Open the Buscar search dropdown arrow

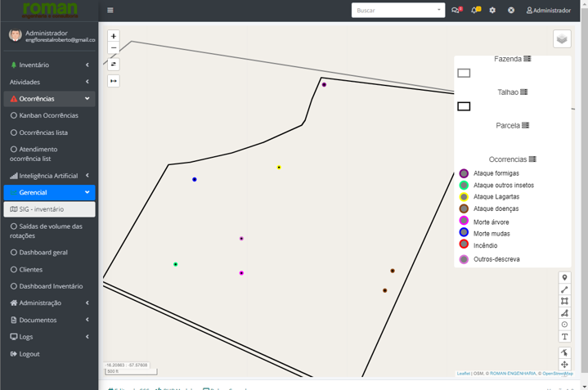click(x=438, y=11)
